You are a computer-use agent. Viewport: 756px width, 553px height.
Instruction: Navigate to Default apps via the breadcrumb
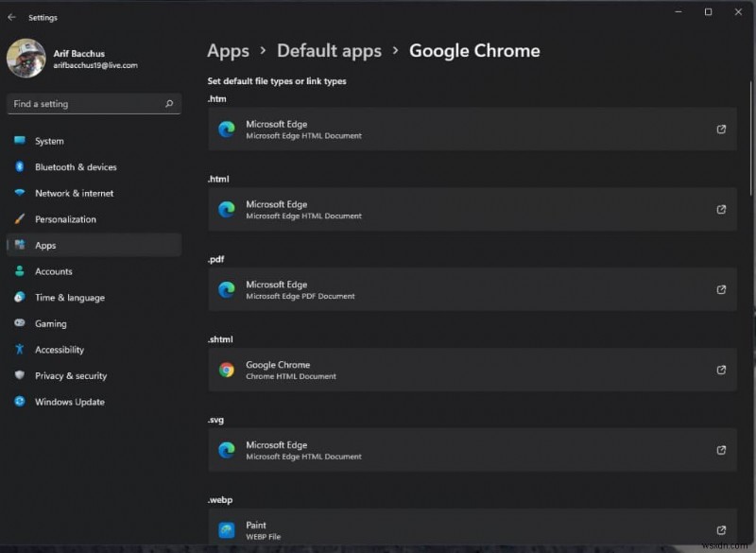329,50
